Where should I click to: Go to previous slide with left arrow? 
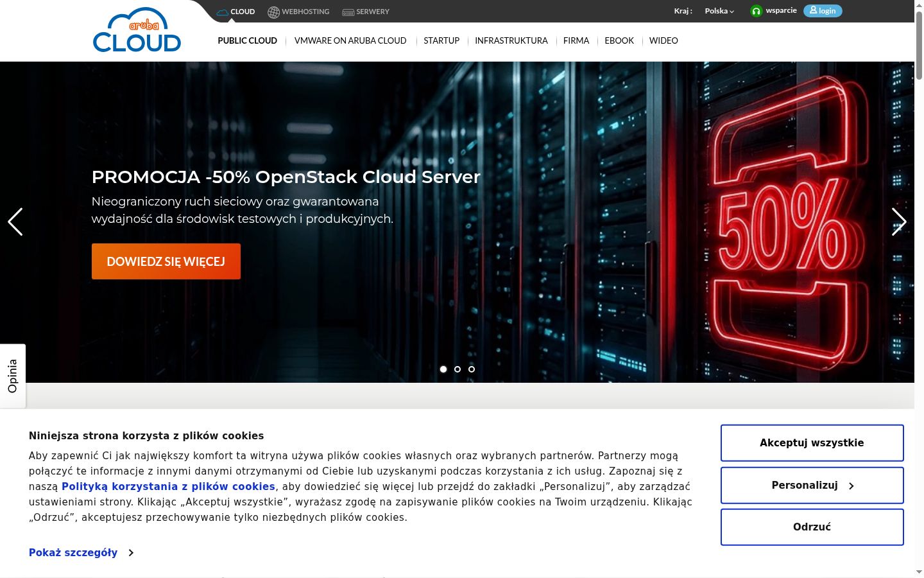click(15, 222)
